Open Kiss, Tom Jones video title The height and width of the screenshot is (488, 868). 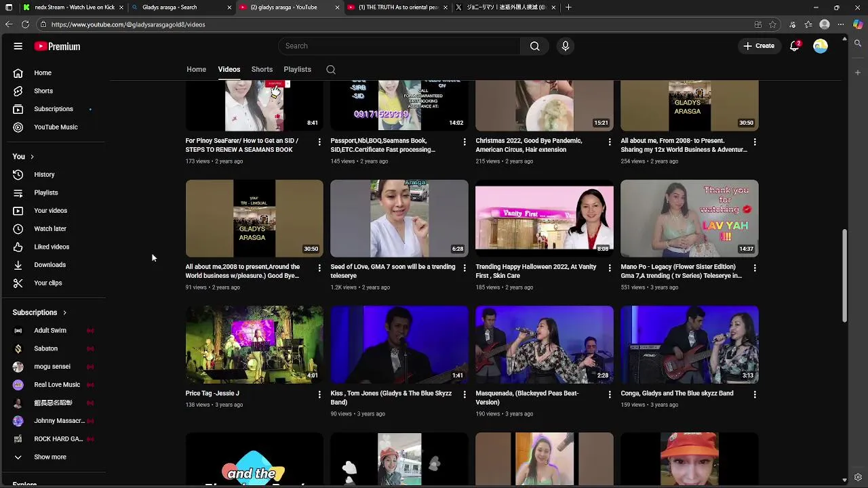[391, 398]
